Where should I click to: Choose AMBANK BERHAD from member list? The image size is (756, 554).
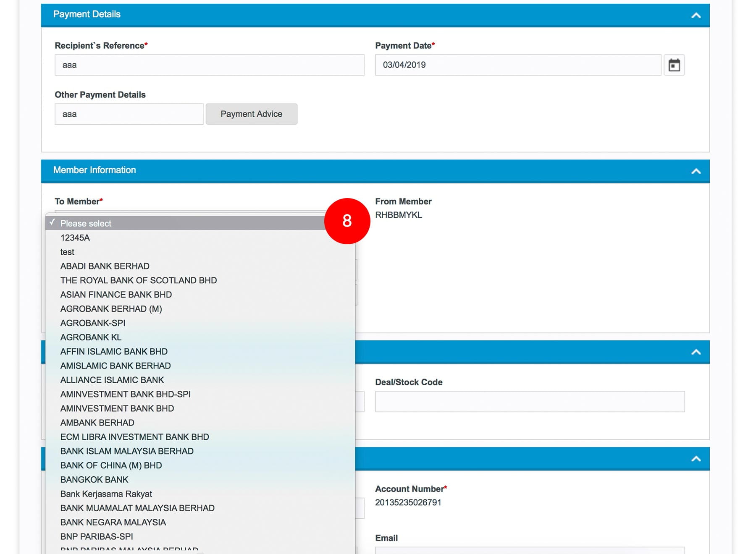[x=97, y=423]
